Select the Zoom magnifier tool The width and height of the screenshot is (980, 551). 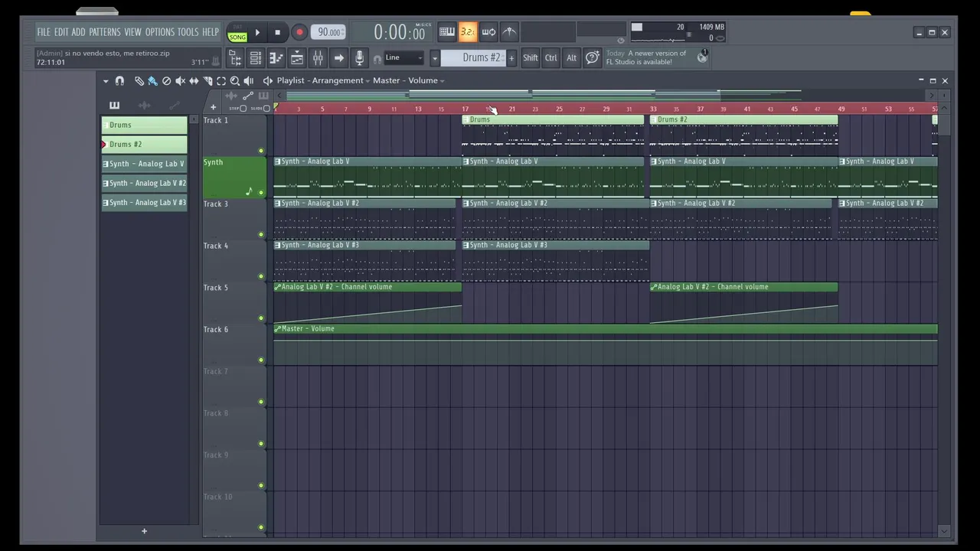pos(234,80)
